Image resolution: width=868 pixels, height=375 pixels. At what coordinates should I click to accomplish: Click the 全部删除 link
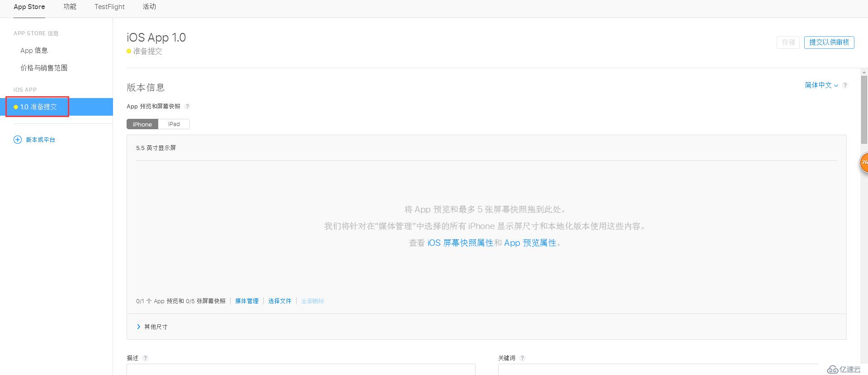coord(313,301)
